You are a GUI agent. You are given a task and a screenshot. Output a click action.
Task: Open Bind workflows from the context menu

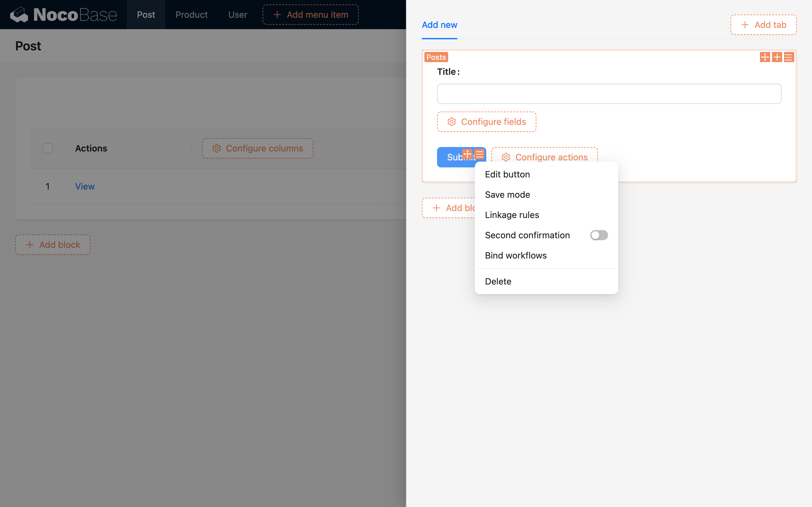(516, 255)
